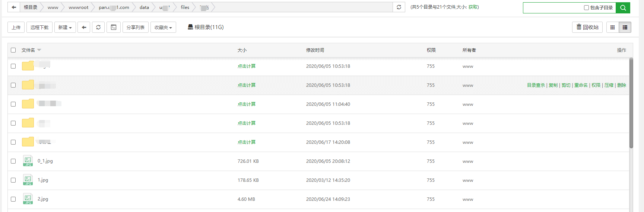Navigate to wwwroot in breadcrumb
This screenshot has width=644, height=212.
point(79,7)
